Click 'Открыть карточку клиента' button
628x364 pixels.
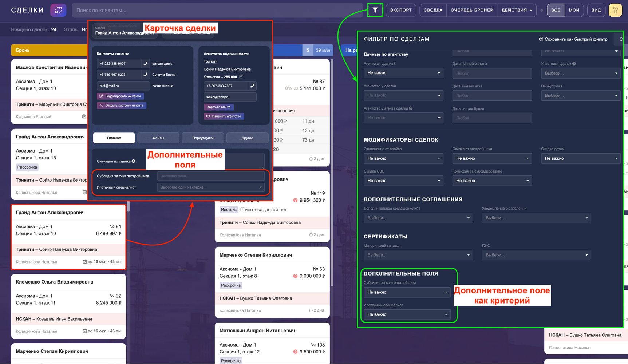122,106
